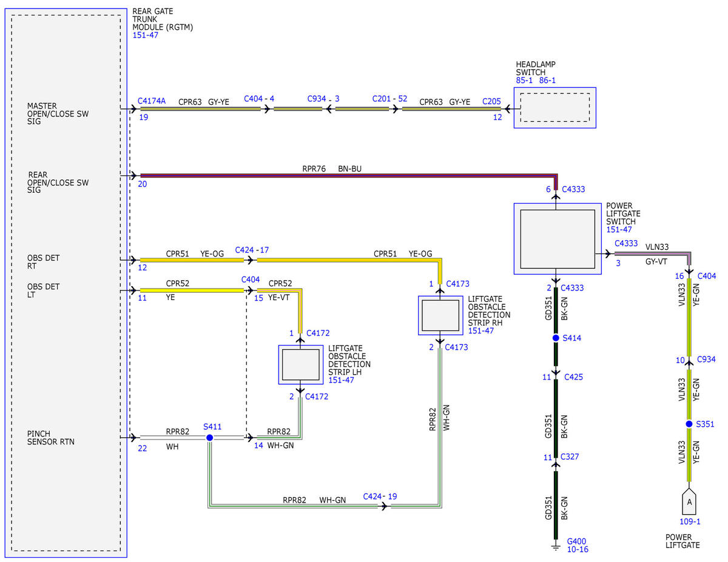Select the Liftgate Obstacle Detection Strip LH box
This screenshot has height=562, width=728.
pos(301,364)
